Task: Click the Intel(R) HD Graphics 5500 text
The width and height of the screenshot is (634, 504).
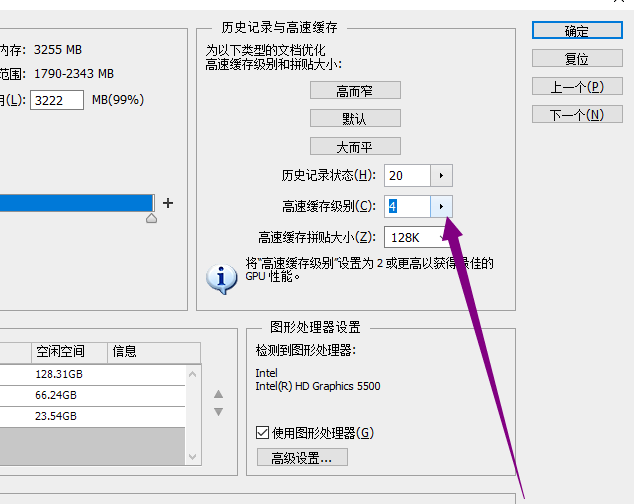Action: tap(318, 386)
